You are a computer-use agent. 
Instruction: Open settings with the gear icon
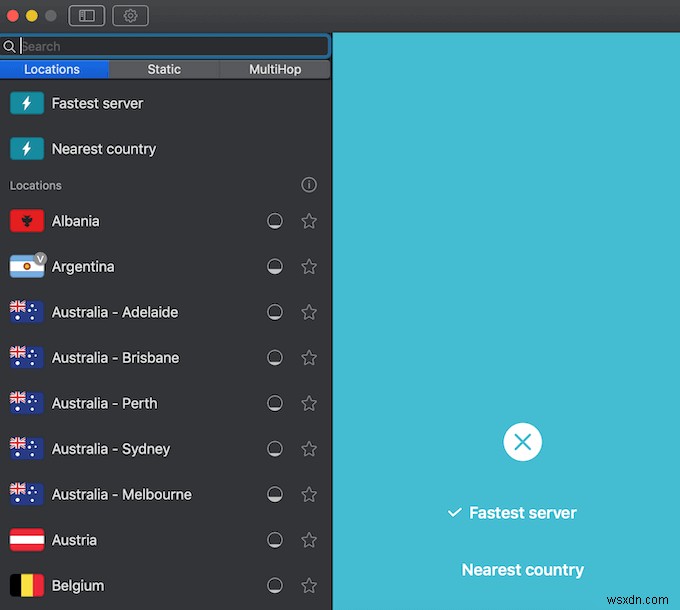[130, 16]
